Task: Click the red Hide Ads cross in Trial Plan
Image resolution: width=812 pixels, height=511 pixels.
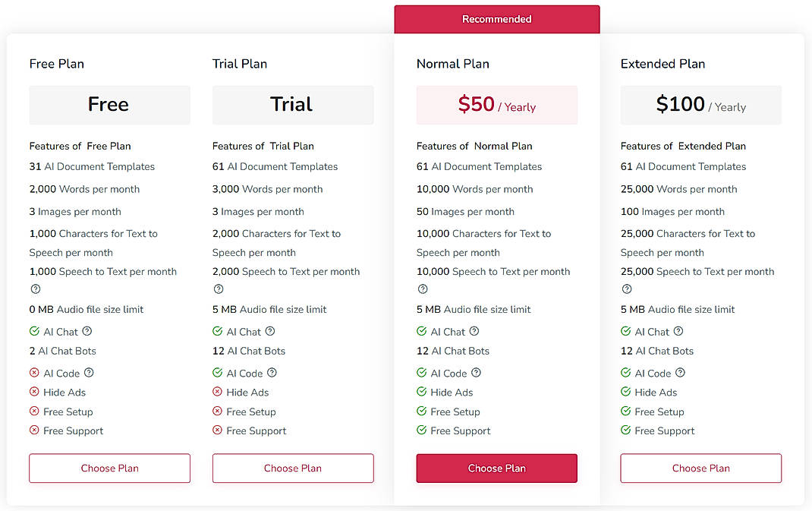Action: click(216, 392)
